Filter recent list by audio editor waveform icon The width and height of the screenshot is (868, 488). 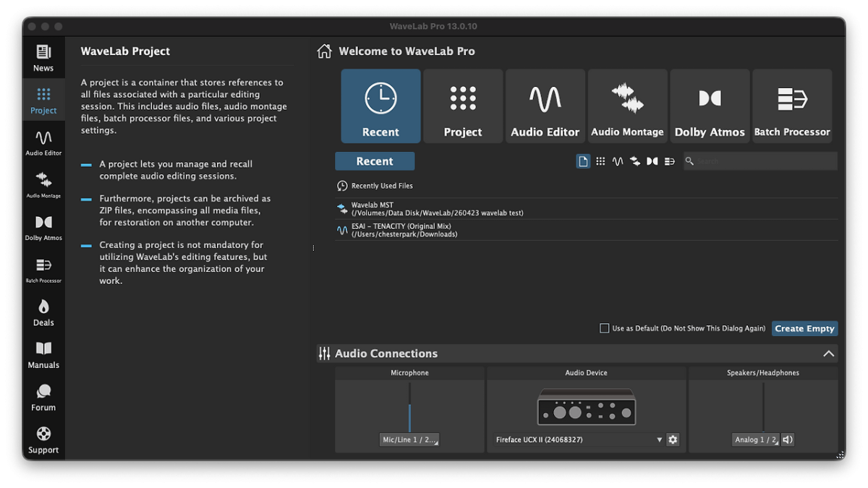[x=618, y=161]
